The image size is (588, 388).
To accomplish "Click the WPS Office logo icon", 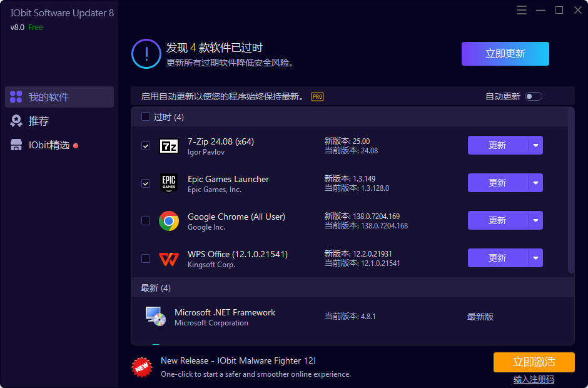I will click(x=169, y=258).
